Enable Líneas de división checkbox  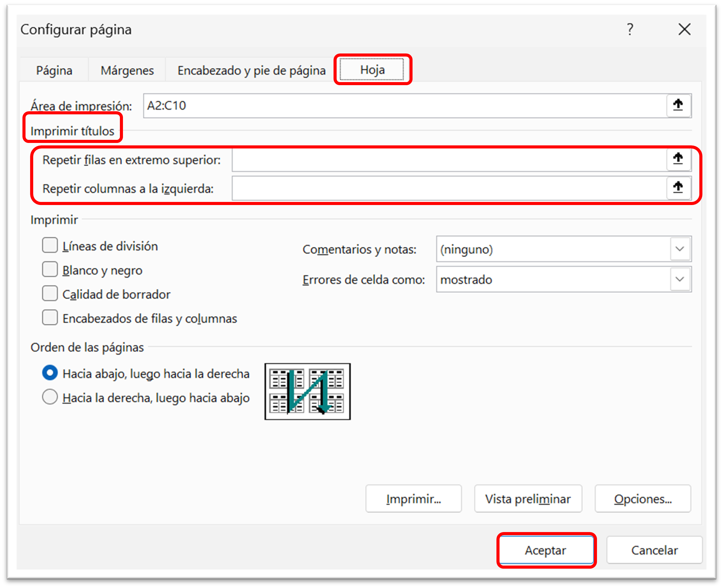[50, 245]
